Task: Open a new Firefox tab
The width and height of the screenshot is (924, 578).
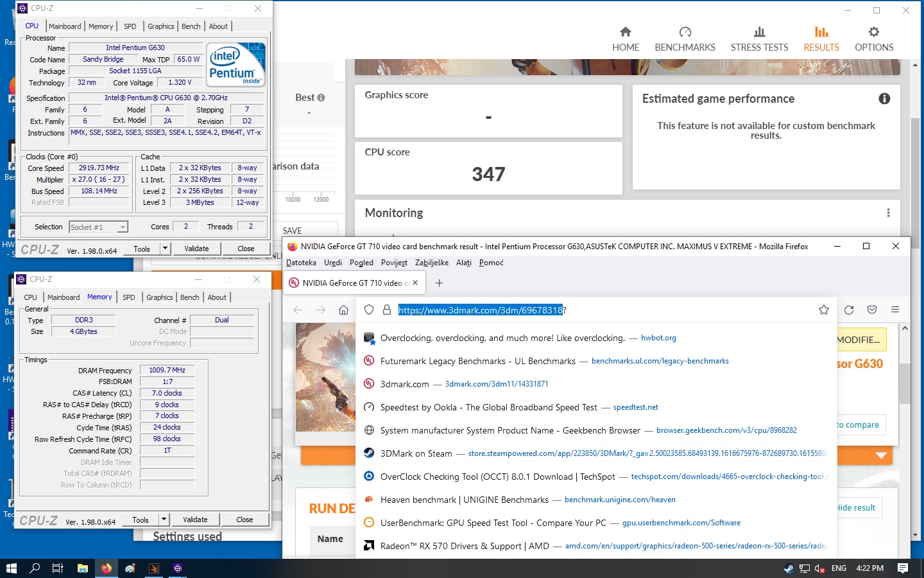Action: [440, 283]
